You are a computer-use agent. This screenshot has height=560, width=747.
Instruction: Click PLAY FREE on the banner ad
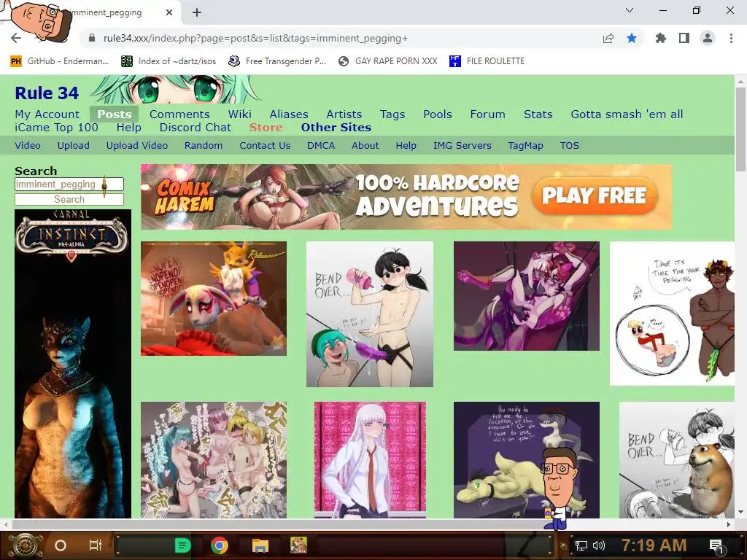pos(594,195)
